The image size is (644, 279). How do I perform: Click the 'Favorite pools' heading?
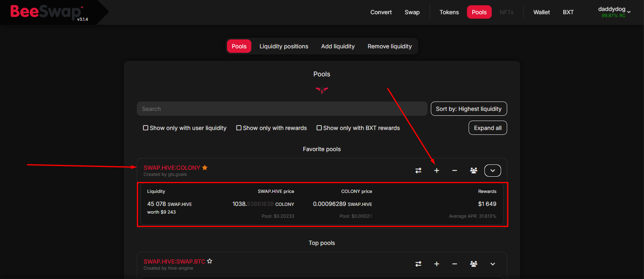click(322, 149)
